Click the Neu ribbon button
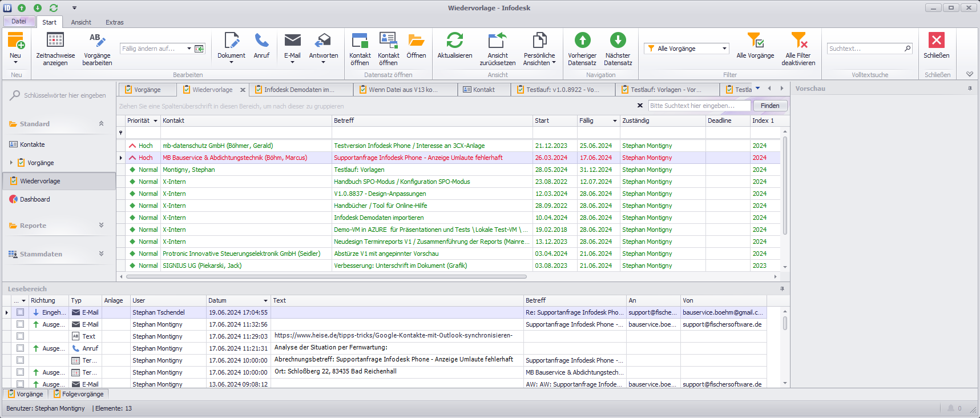The width and height of the screenshot is (980, 418). pos(15,47)
